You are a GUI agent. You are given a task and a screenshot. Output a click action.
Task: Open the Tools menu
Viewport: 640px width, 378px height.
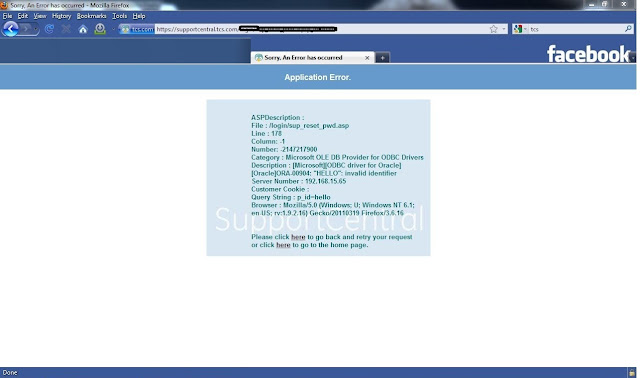(120, 16)
